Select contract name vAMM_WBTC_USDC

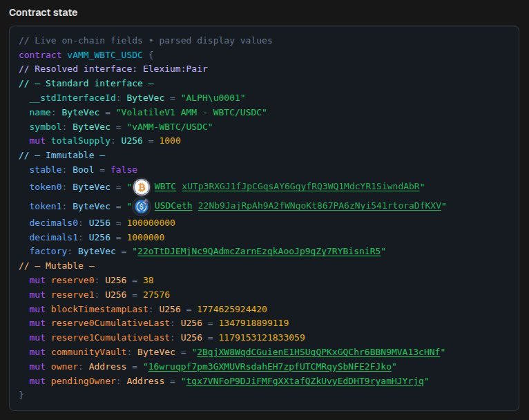[105, 55]
